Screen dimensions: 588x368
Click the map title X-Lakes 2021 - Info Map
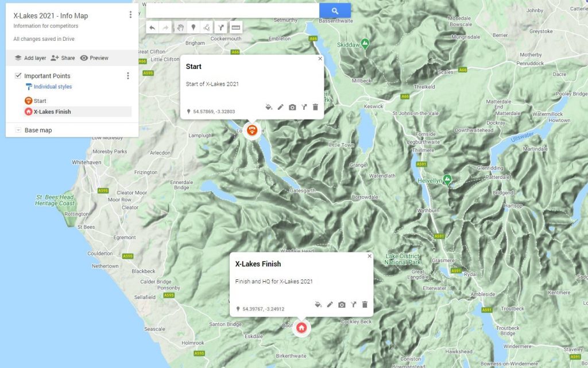[x=51, y=16]
